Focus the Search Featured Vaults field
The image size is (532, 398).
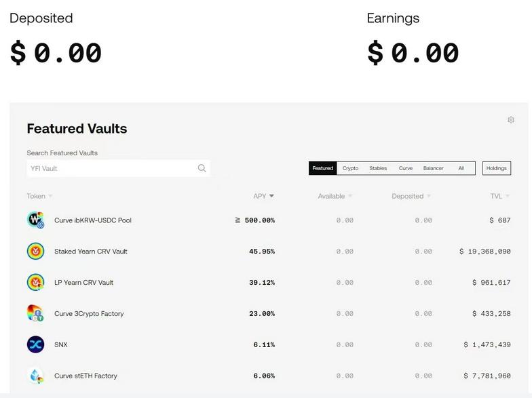tap(112, 168)
